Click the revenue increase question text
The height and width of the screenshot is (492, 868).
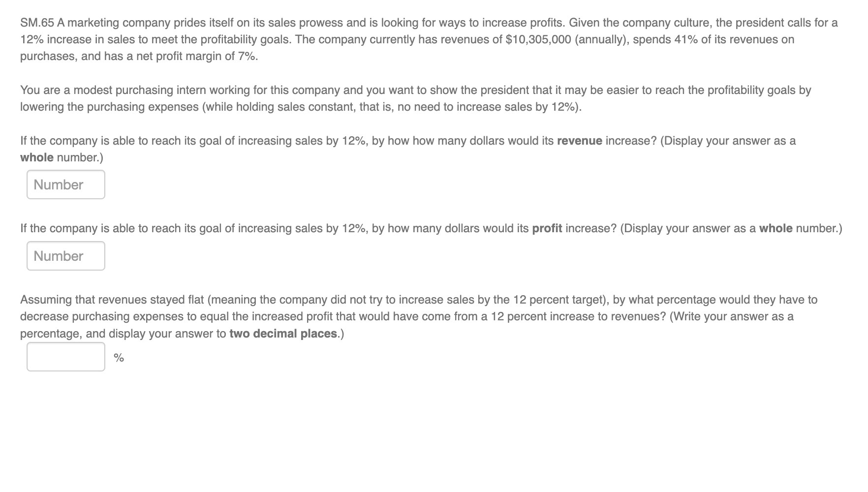344,141
